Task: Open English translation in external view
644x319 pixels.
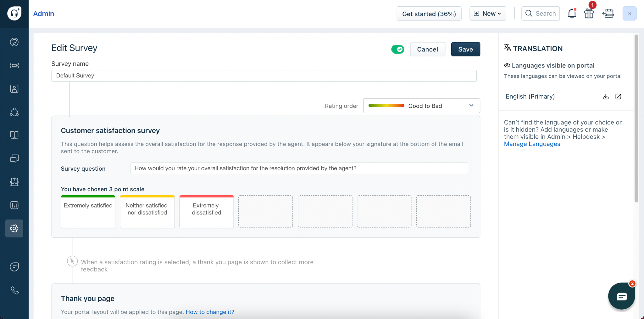Action: point(618,97)
